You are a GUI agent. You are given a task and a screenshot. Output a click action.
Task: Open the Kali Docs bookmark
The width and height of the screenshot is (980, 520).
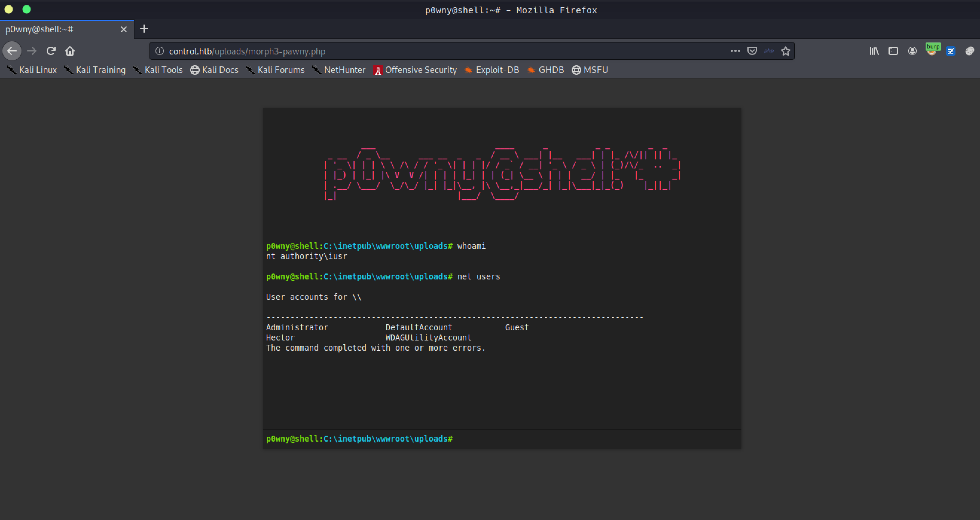click(214, 70)
